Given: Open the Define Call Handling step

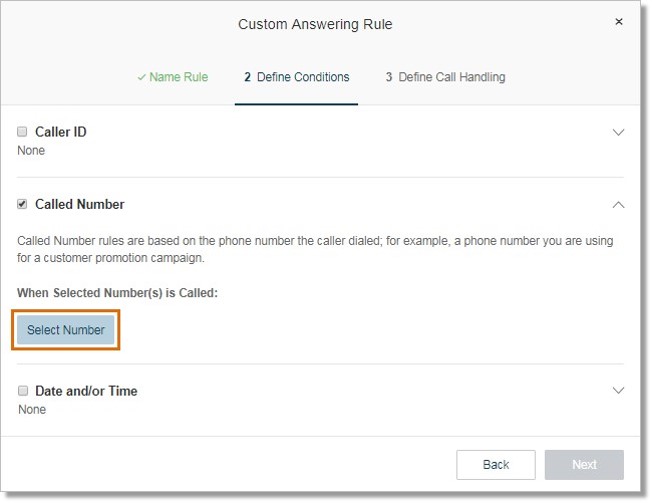Looking at the screenshot, I should click(x=445, y=77).
